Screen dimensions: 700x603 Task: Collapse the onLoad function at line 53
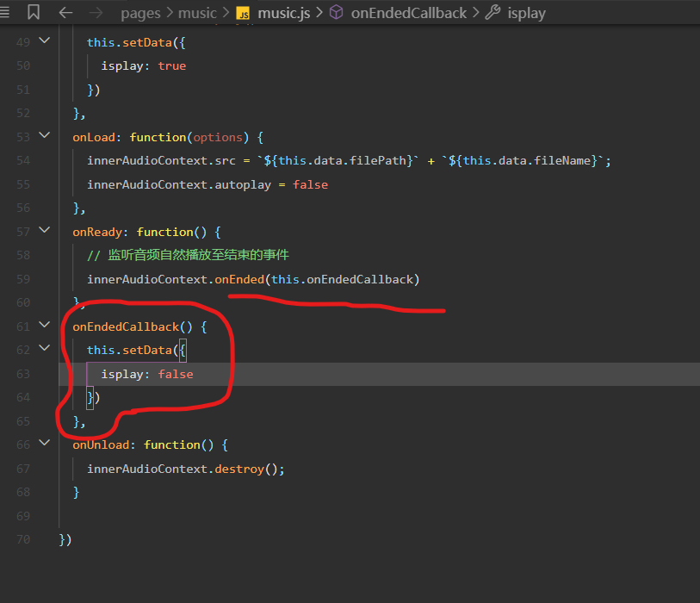click(x=44, y=135)
